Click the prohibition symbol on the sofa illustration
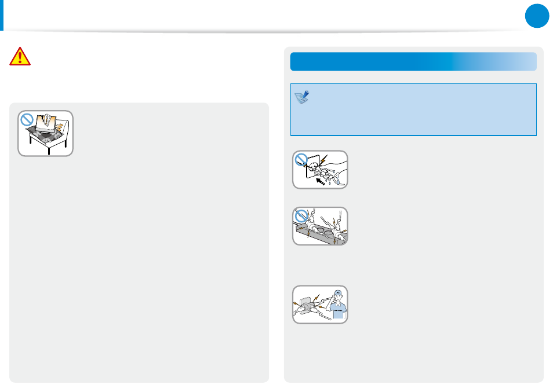The height and width of the screenshot is (392, 553). pyautogui.click(x=27, y=120)
